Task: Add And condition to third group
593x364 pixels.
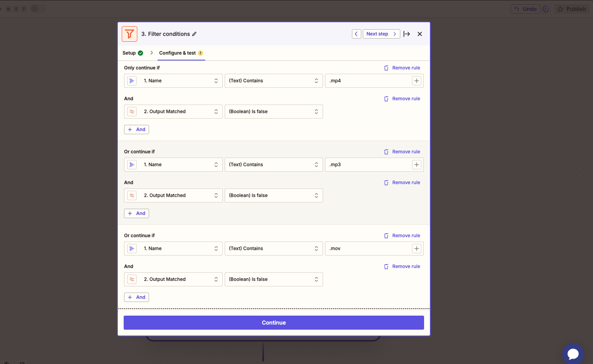Action: (x=137, y=297)
